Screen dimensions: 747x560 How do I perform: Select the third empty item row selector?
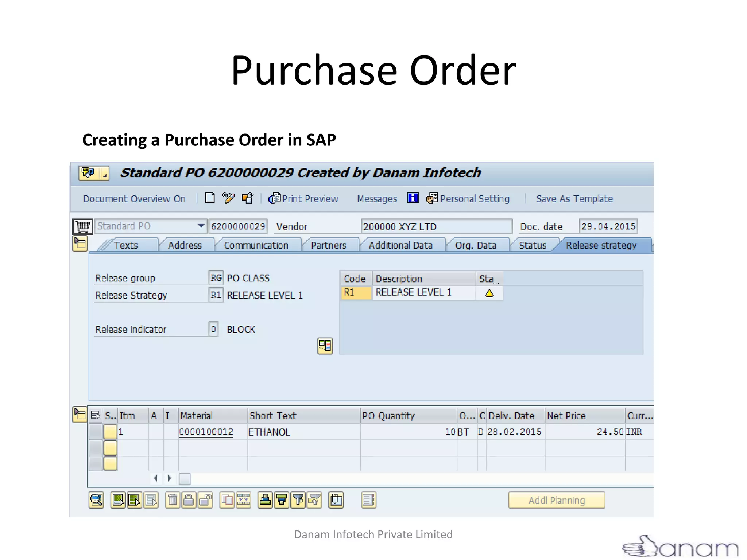110,463
